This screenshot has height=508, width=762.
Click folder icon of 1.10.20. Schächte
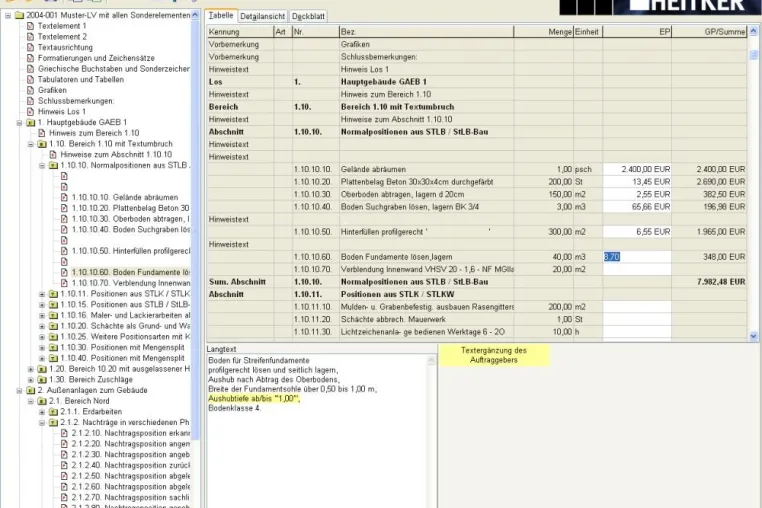pyautogui.click(x=53, y=326)
